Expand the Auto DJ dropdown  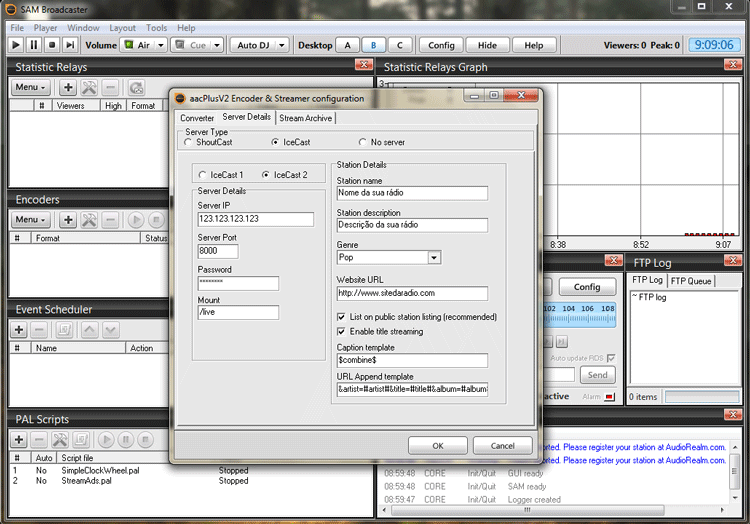[x=282, y=45]
